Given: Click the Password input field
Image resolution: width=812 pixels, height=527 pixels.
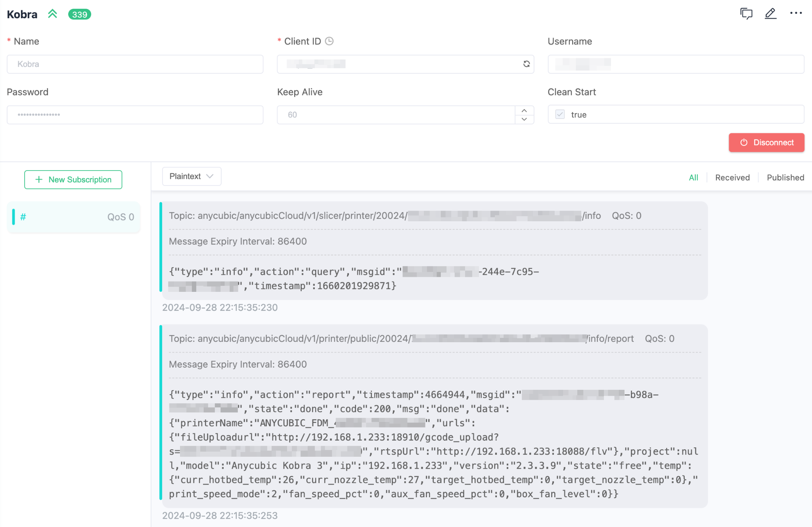Looking at the screenshot, I should point(135,115).
